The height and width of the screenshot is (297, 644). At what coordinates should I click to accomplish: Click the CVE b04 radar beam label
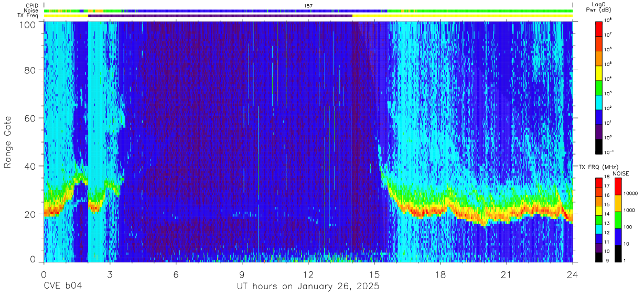(62, 287)
